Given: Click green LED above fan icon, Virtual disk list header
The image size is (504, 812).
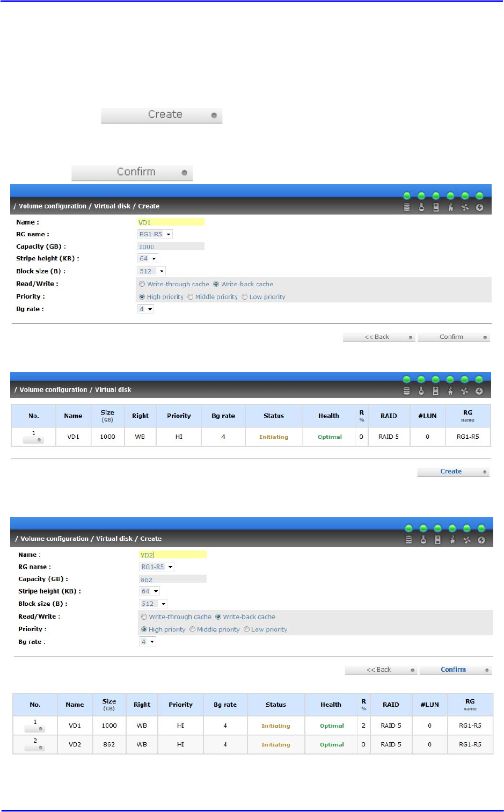Looking at the screenshot, I should point(464,379).
